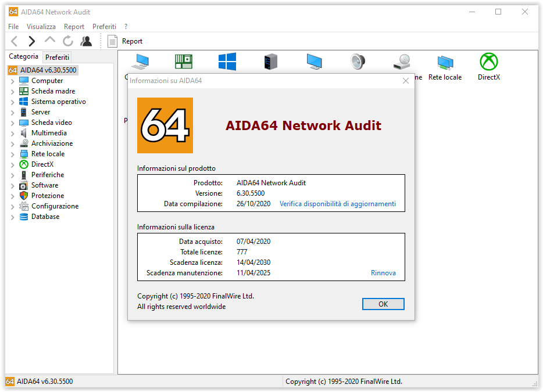Select Archiviazione in the category tree
543x392 pixels.
coord(52,143)
